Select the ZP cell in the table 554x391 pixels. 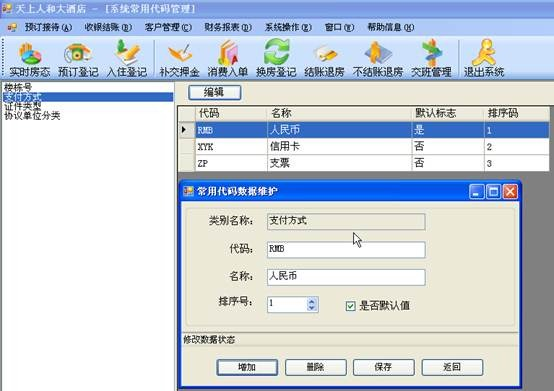[231, 163]
